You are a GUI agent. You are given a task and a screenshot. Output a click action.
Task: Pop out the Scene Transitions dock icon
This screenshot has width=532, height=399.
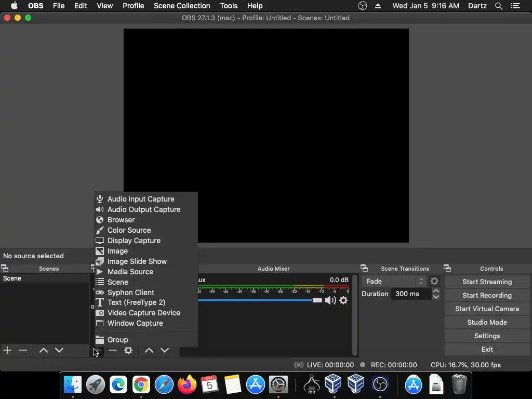(x=364, y=269)
